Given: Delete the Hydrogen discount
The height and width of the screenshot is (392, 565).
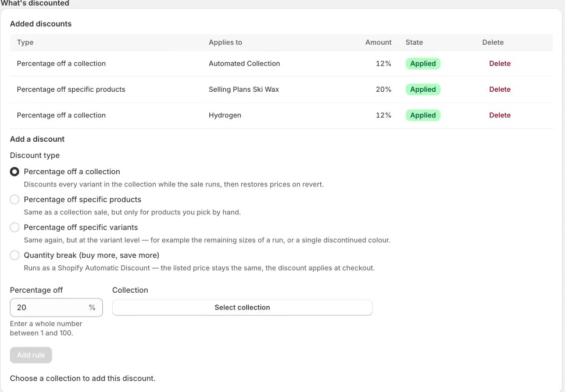Looking at the screenshot, I should [x=500, y=115].
